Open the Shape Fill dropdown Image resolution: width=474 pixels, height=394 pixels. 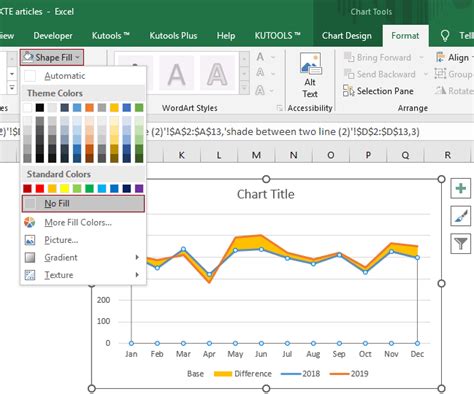point(52,57)
